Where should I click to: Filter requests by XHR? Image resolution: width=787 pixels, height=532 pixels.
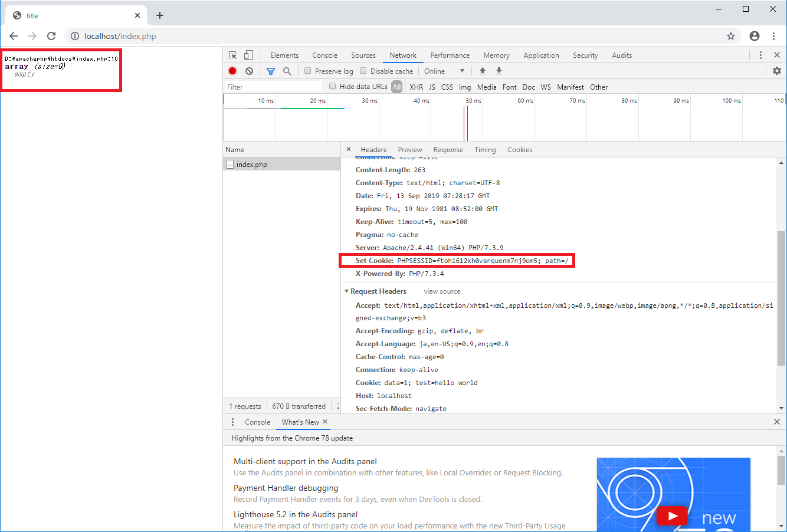(417, 87)
